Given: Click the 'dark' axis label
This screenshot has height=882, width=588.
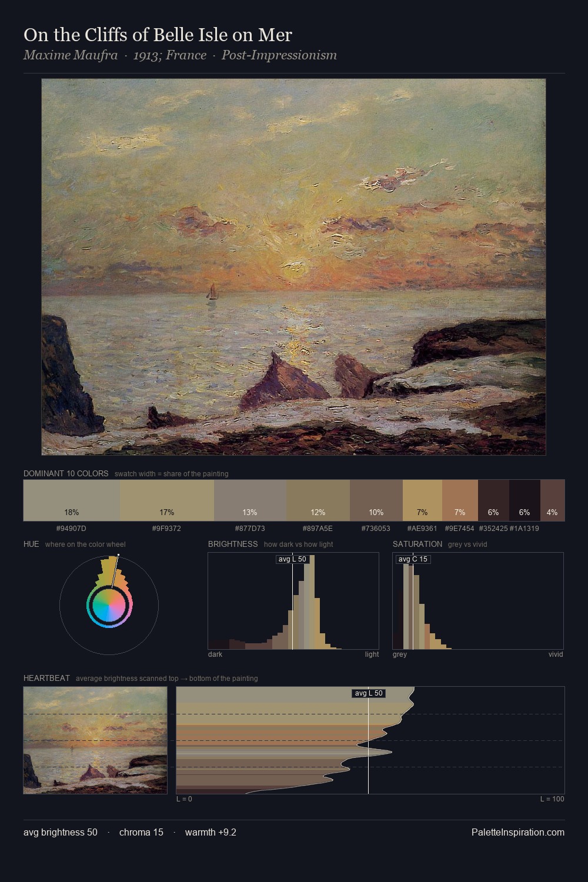Looking at the screenshot, I should 215,654.
